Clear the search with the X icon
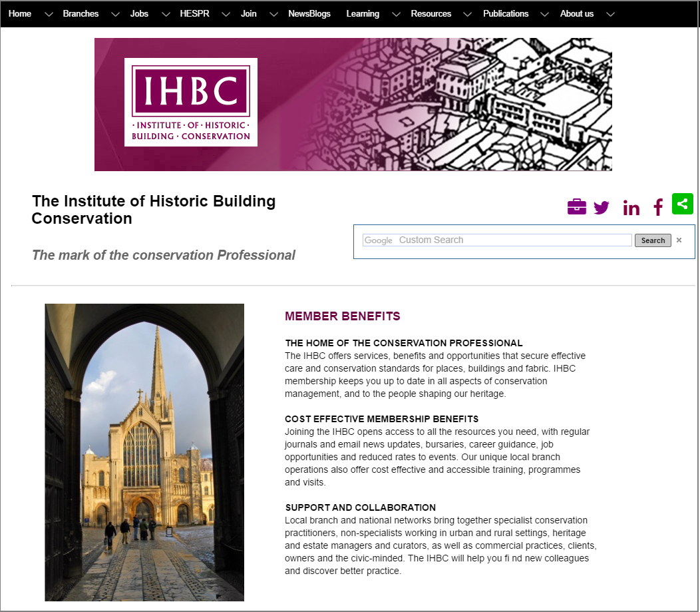The width and height of the screenshot is (700, 612). [x=679, y=240]
